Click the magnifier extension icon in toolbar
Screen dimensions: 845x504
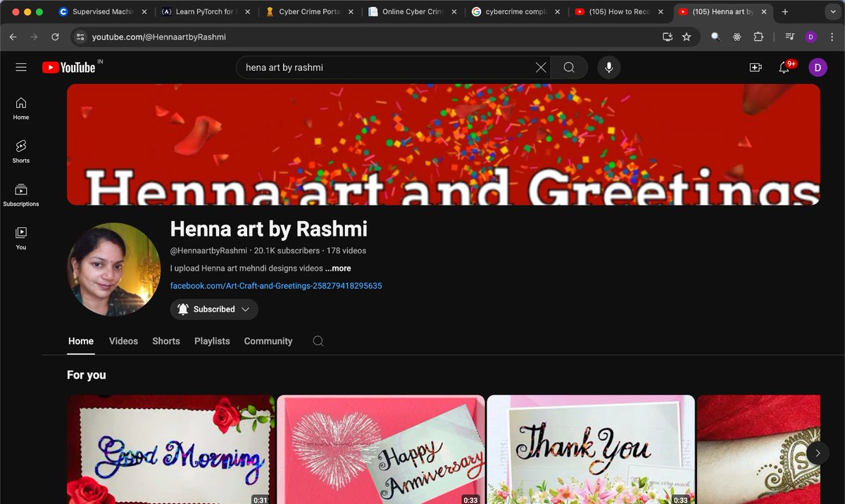pyautogui.click(x=715, y=37)
